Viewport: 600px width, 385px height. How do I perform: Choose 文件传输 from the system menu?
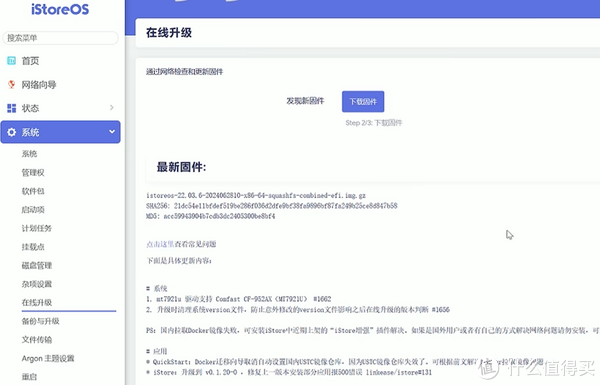[37, 339]
